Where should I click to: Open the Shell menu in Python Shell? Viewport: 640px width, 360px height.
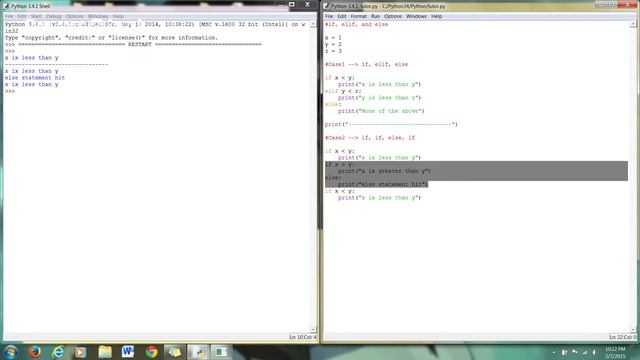click(x=36, y=16)
